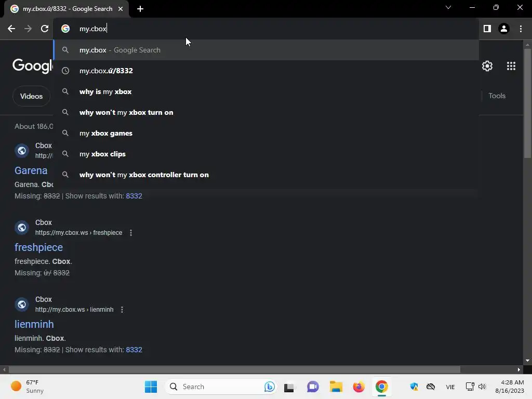Click the Chrome taskbar icon
The image size is (532, 399).
(382, 387)
